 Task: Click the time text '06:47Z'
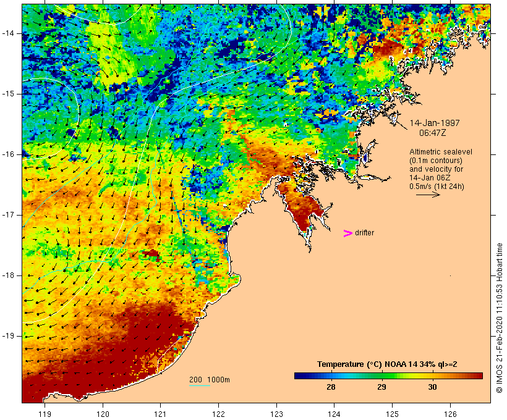[433, 133]
